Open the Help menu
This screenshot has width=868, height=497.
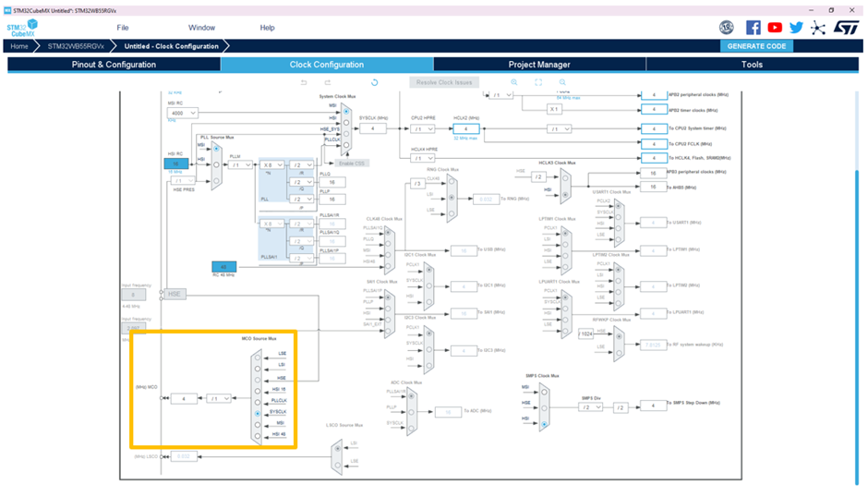point(268,27)
